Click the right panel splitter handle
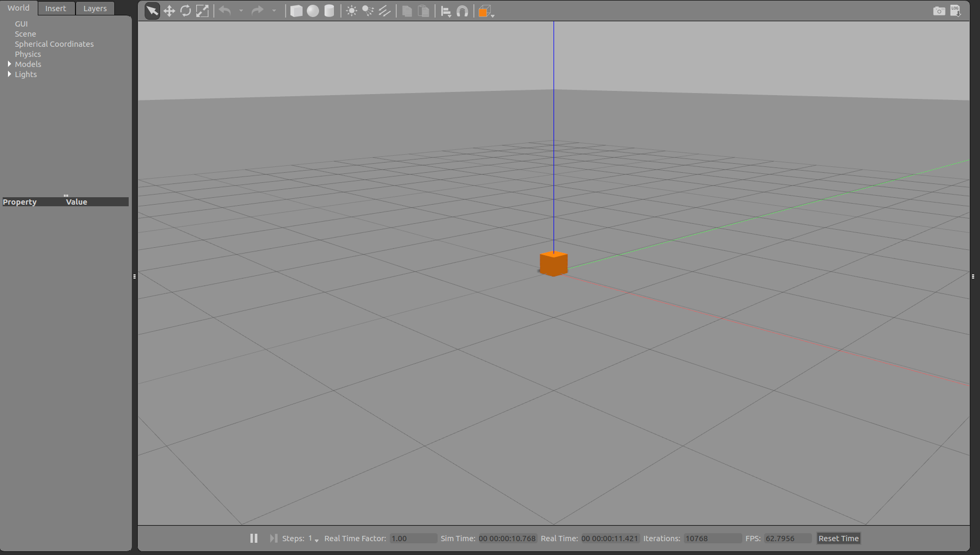980x555 pixels. point(973,276)
